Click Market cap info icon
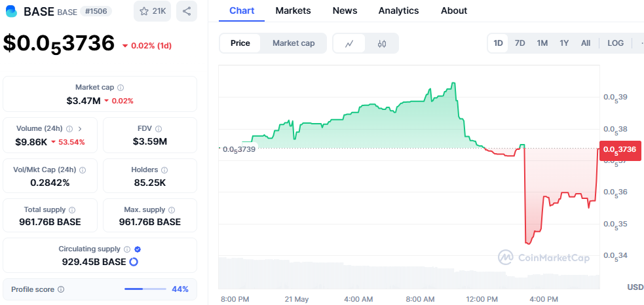Screen dimensions: 644x305 pyautogui.click(x=121, y=88)
